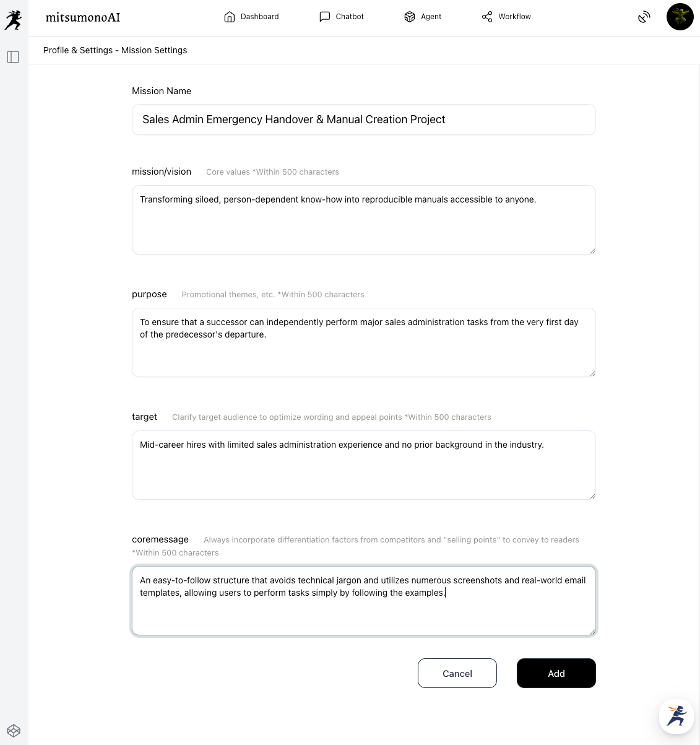The image size is (700, 745).
Task: Click the Agent cube icon
Action: click(x=409, y=17)
